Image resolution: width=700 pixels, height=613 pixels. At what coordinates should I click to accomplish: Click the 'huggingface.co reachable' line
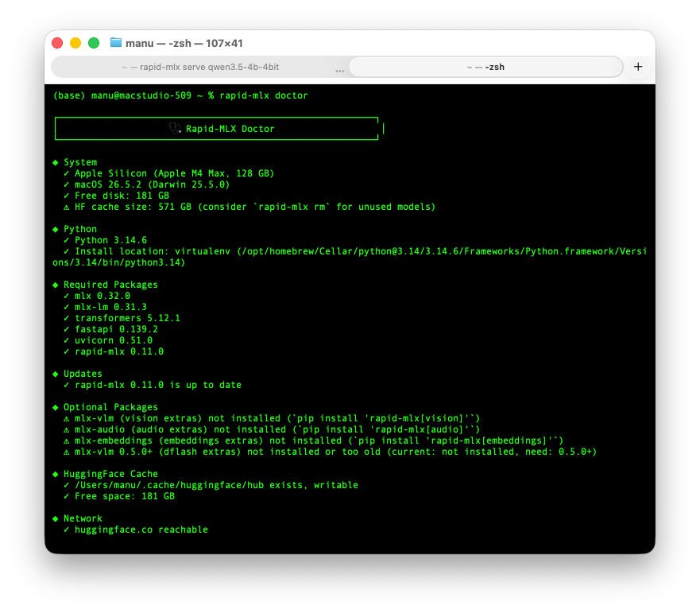pyautogui.click(x=141, y=530)
